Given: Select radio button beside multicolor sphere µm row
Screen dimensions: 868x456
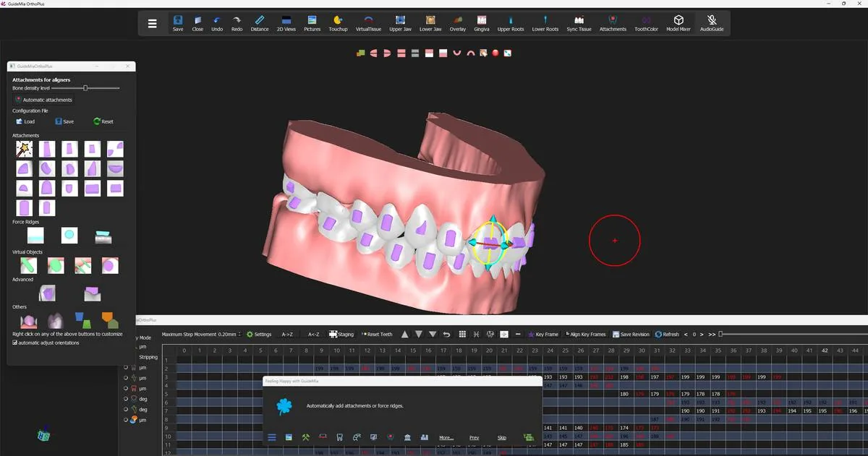Looking at the screenshot, I should click(x=126, y=419).
